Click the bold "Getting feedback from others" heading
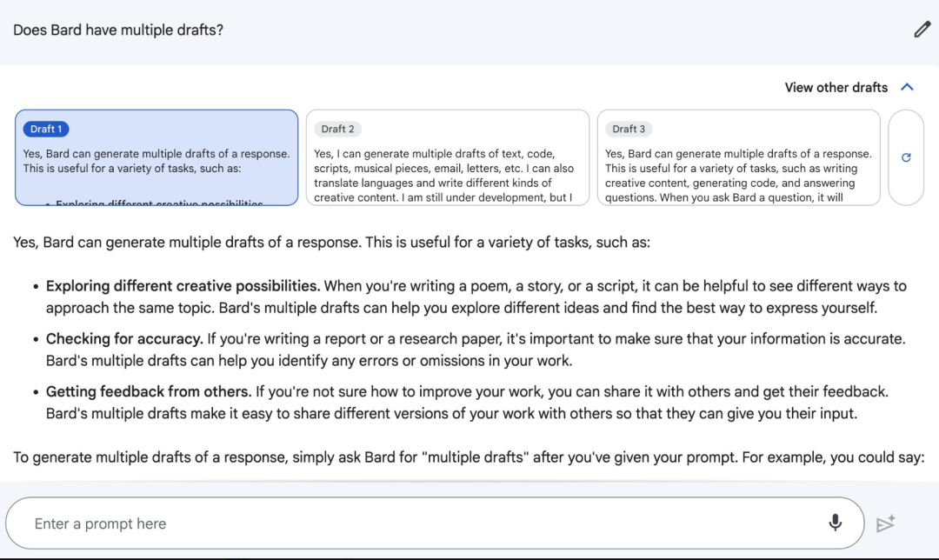This screenshot has height=560, width=939. point(149,392)
